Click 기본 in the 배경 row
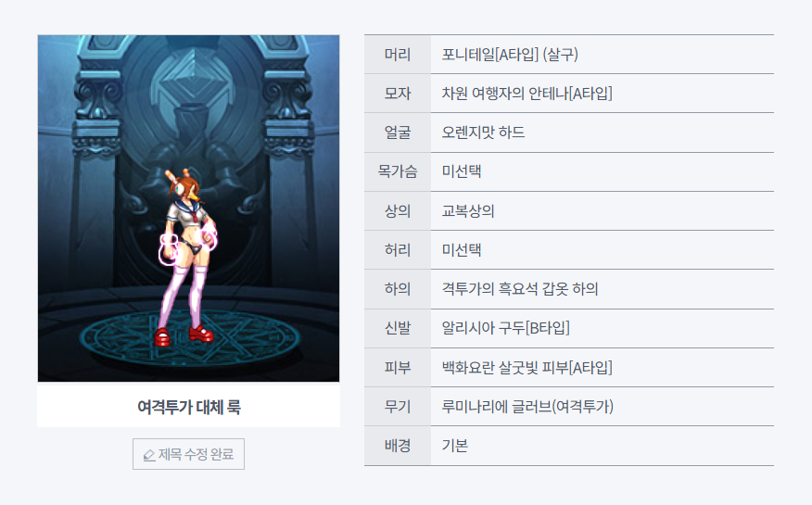This screenshot has width=812, height=505. click(x=455, y=446)
